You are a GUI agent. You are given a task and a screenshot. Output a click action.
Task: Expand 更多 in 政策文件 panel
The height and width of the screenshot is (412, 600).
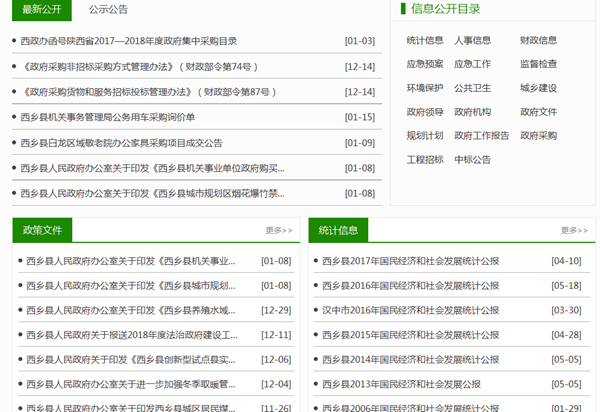(x=279, y=230)
